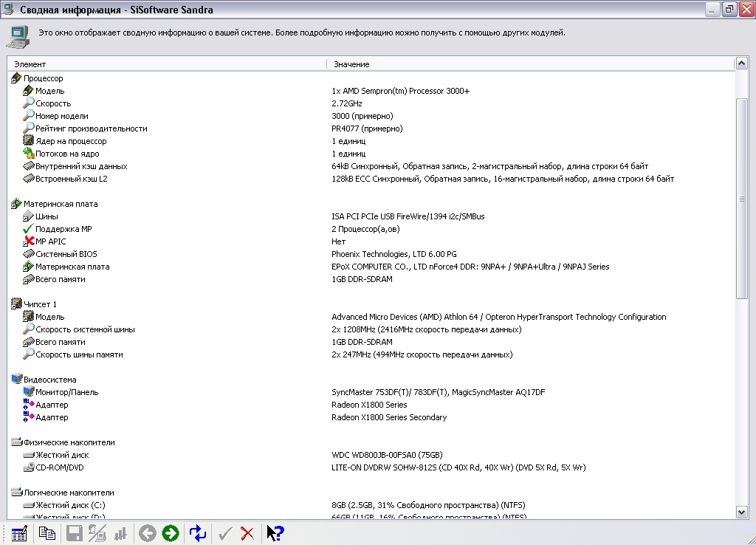Click the red X icon beside MP APIC
Screen dimensions: 756x545
(x=29, y=241)
